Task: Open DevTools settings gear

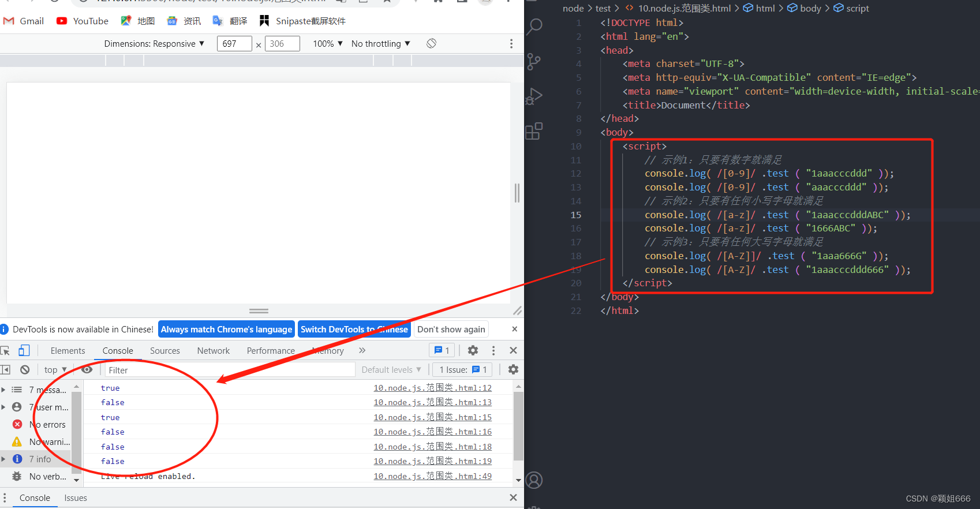Action: (x=473, y=350)
